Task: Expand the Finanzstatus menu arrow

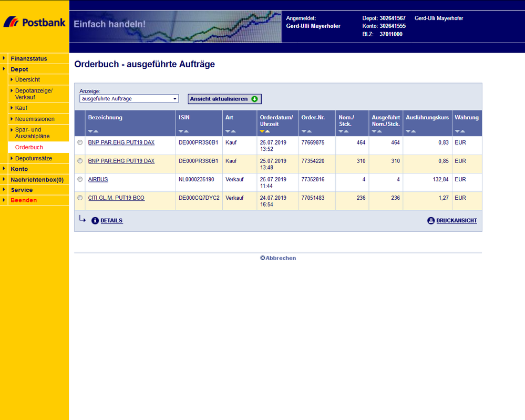Action: 4,58
